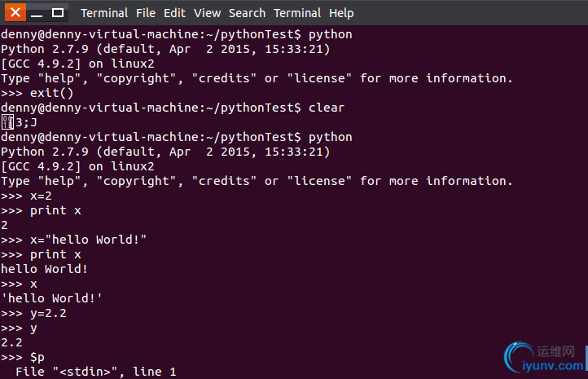Screen dimensions: 588x379
Task: Open the second Terminal menu item
Action: pyautogui.click(x=297, y=13)
